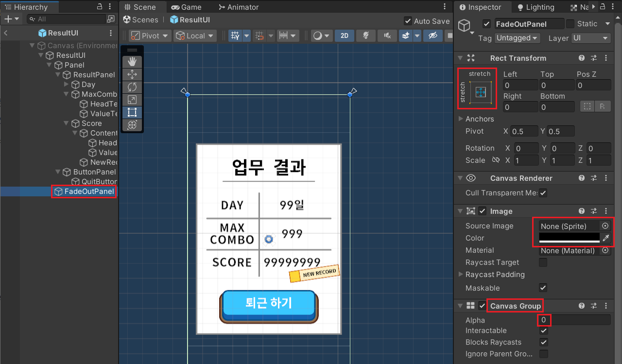Open the Image Color swatch

[x=569, y=238]
